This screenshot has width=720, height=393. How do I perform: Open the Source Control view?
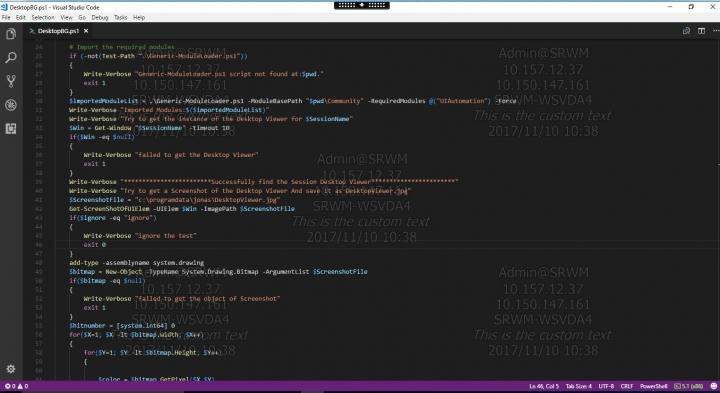pos(11,81)
